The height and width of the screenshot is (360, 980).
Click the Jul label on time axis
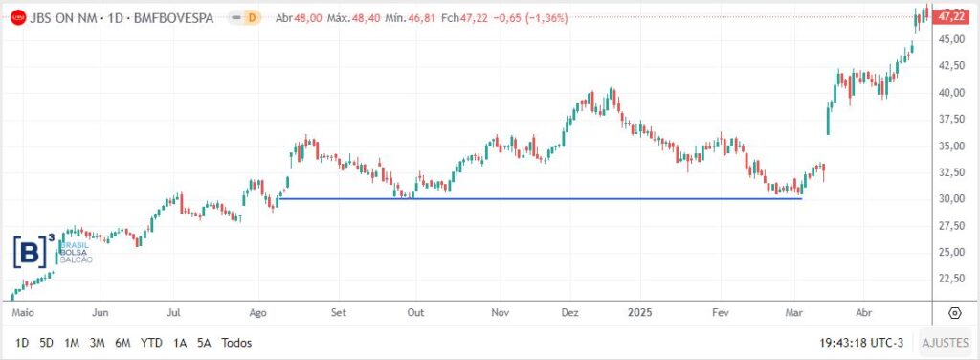coord(174,312)
